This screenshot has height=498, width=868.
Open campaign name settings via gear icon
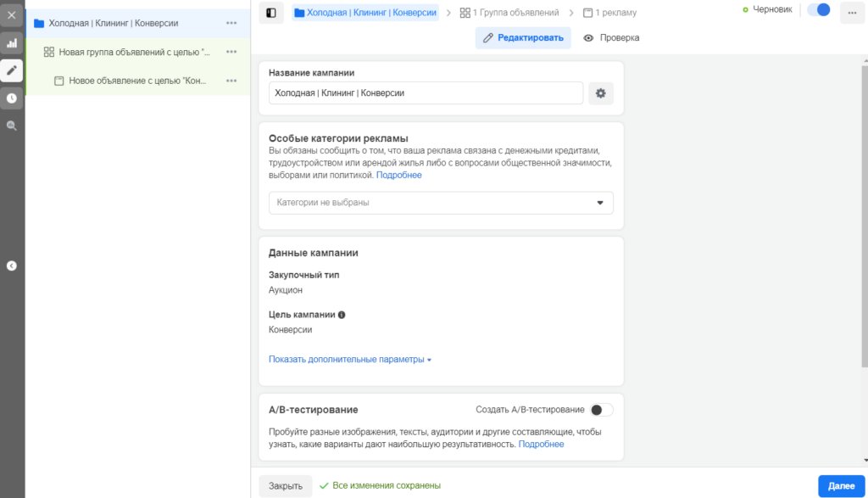click(x=600, y=93)
